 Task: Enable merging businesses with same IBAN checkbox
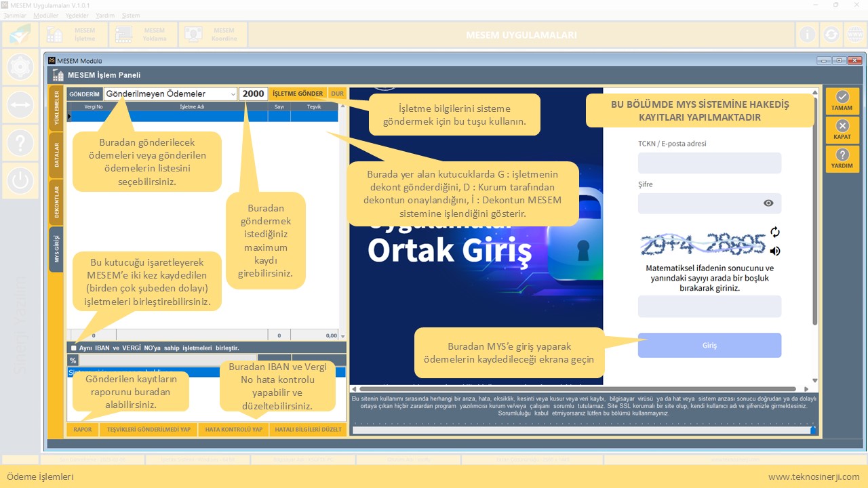74,348
